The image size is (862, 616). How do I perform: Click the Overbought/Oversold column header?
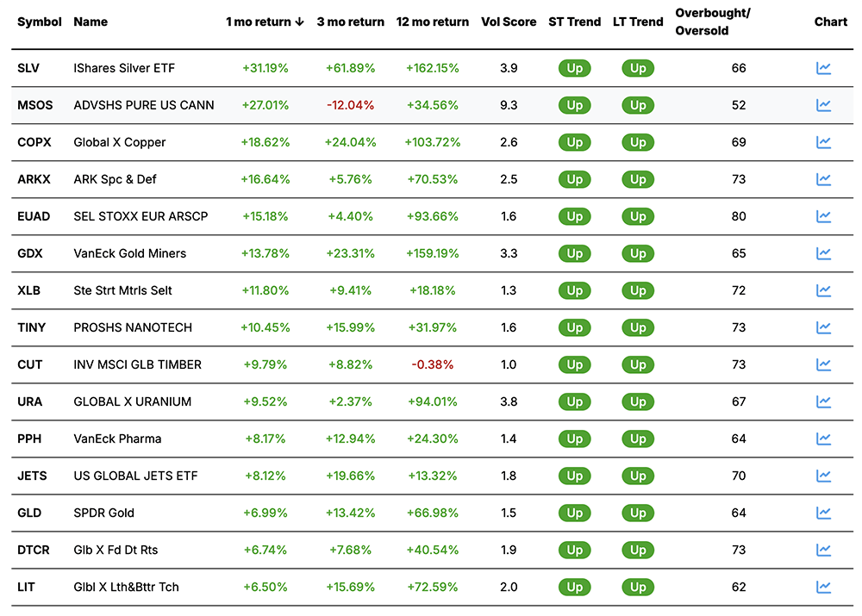tap(711, 22)
